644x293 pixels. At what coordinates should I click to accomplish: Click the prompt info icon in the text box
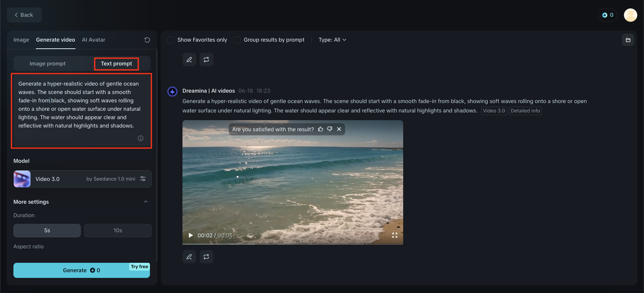pyautogui.click(x=140, y=138)
